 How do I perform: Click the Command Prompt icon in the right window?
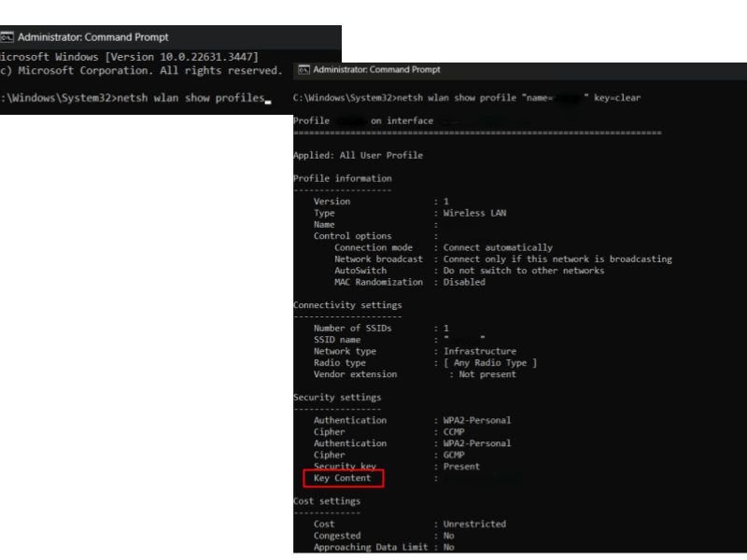303,69
